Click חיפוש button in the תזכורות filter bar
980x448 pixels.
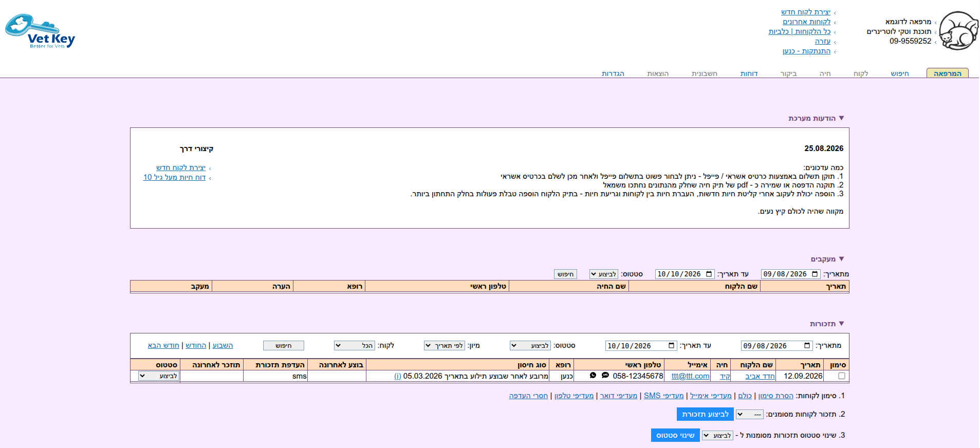(284, 346)
